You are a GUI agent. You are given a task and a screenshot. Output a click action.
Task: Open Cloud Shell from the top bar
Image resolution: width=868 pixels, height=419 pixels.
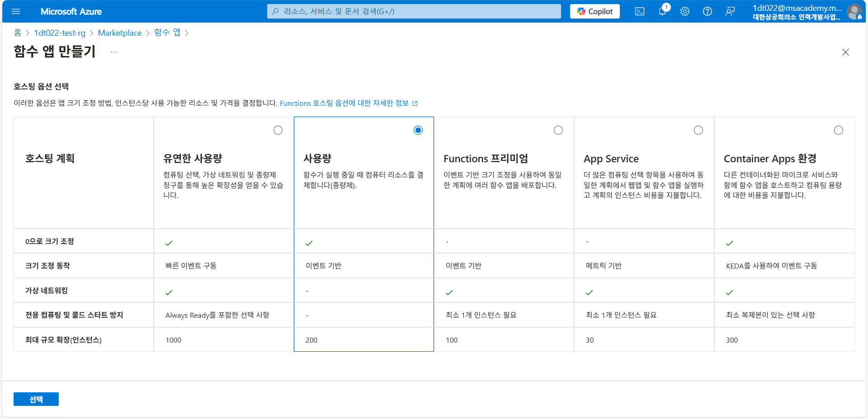pyautogui.click(x=640, y=11)
